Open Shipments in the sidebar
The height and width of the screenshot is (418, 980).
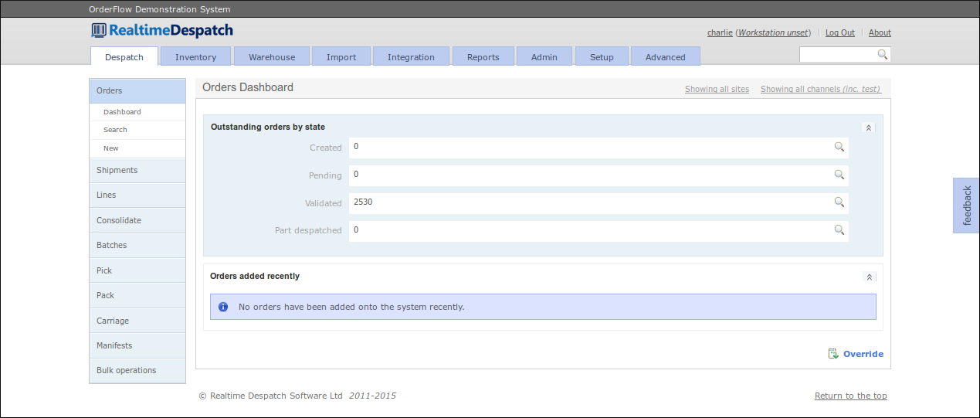click(x=137, y=170)
